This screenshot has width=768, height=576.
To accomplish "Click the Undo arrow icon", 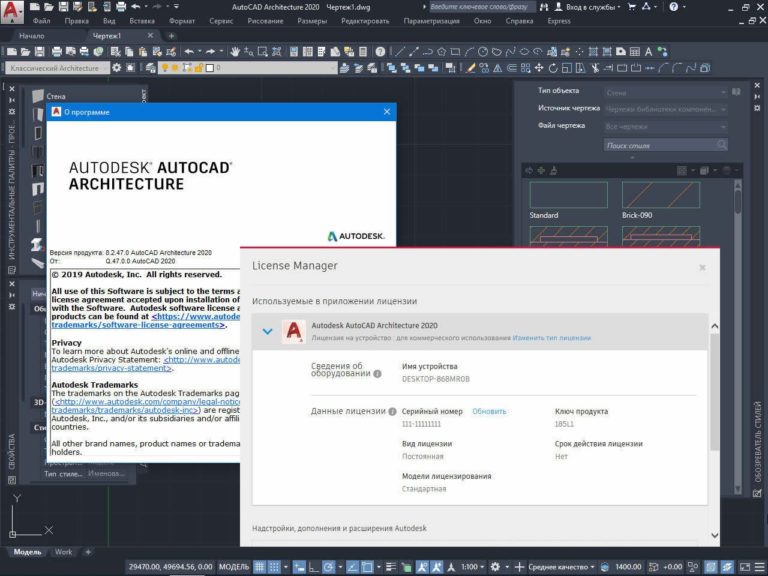I will pyautogui.click(x=189, y=51).
